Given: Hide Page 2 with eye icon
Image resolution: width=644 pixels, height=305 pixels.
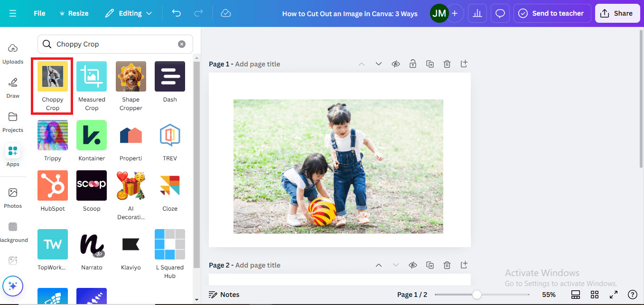Looking at the screenshot, I should (x=413, y=265).
